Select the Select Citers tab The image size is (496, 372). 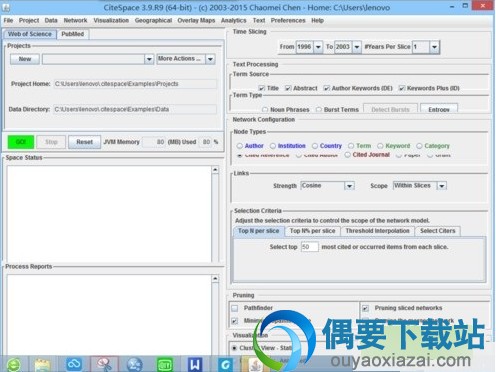point(437,231)
